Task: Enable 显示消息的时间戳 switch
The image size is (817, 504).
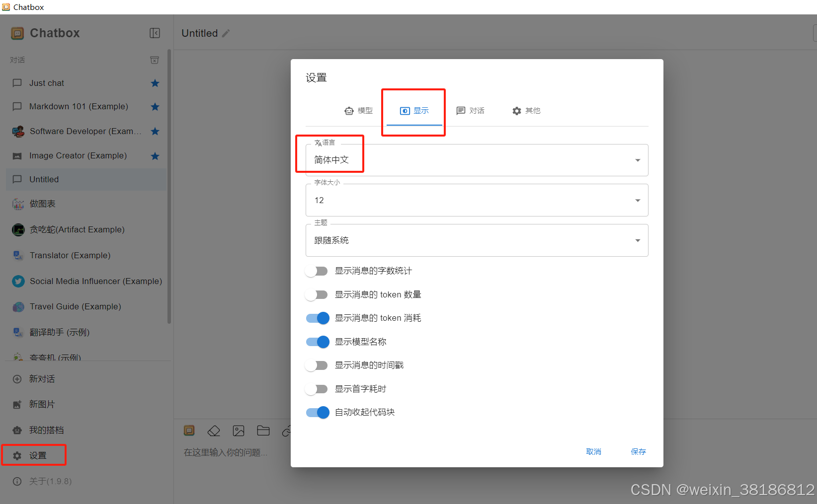Action: (317, 365)
